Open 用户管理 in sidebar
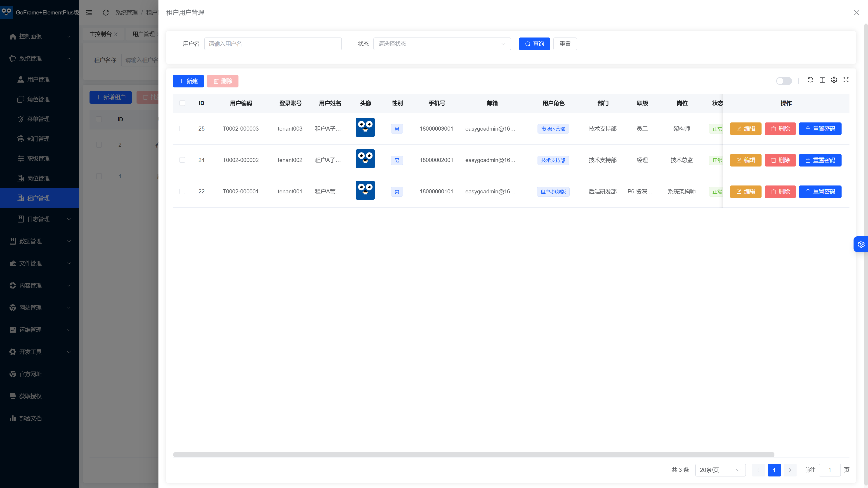 pos(39,80)
